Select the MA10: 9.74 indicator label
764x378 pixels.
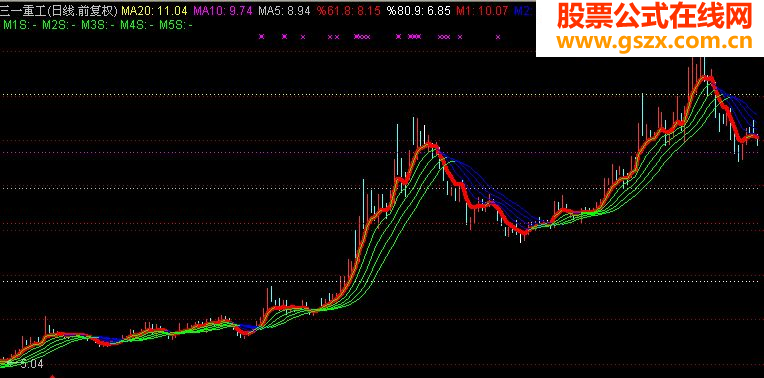coord(224,10)
